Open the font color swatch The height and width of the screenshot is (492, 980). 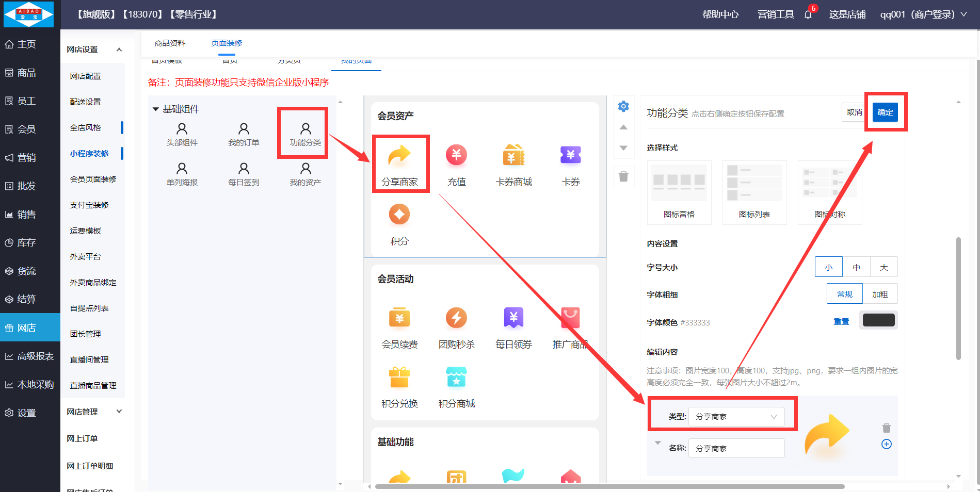(878, 320)
